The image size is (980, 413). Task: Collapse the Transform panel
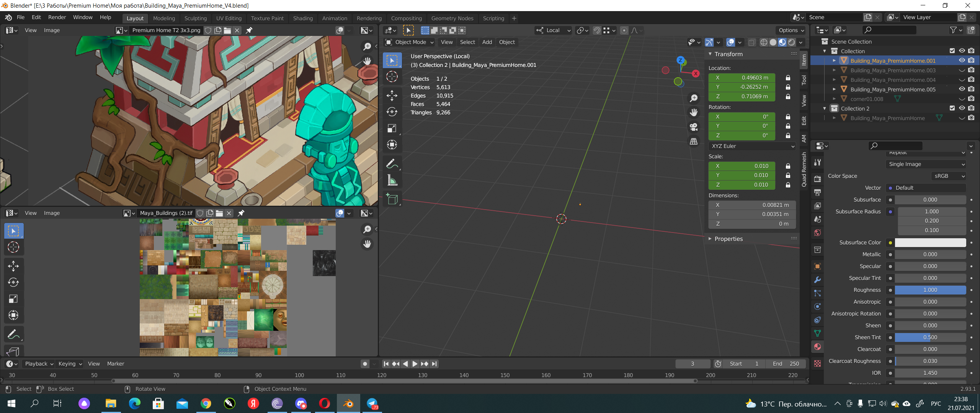click(x=728, y=54)
